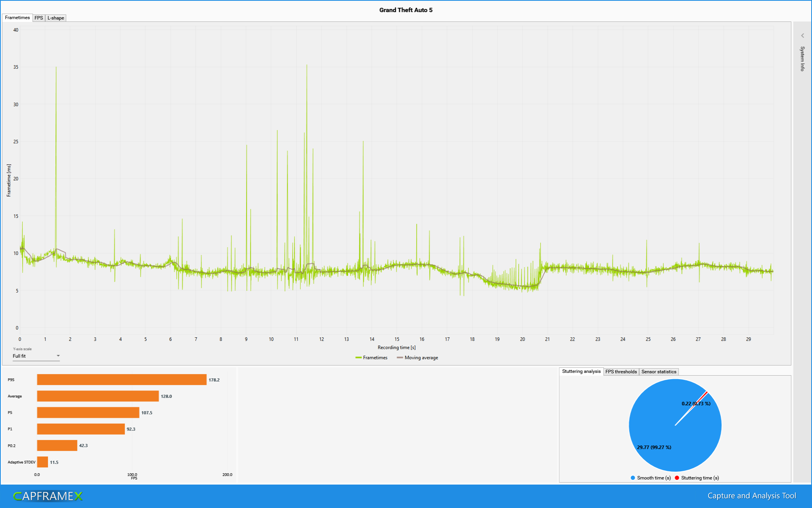Click the Adaptive STDEV bar
Image resolution: width=812 pixels, height=508 pixels.
(42, 462)
